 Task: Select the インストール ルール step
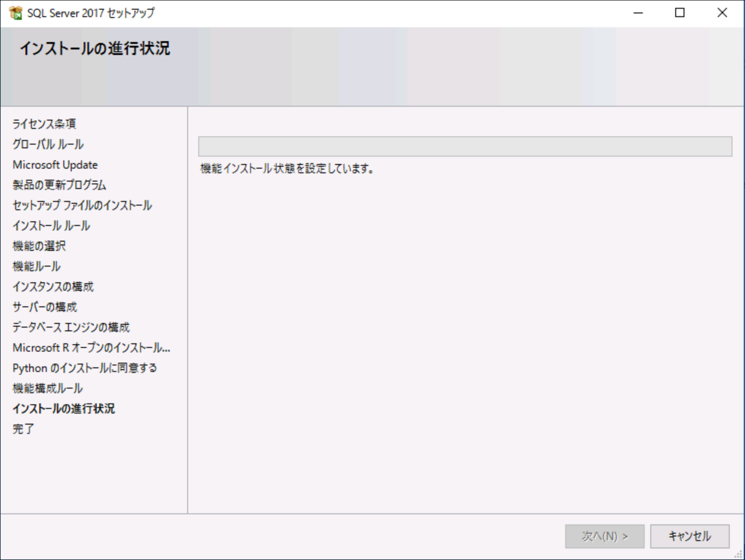(51, 225)
